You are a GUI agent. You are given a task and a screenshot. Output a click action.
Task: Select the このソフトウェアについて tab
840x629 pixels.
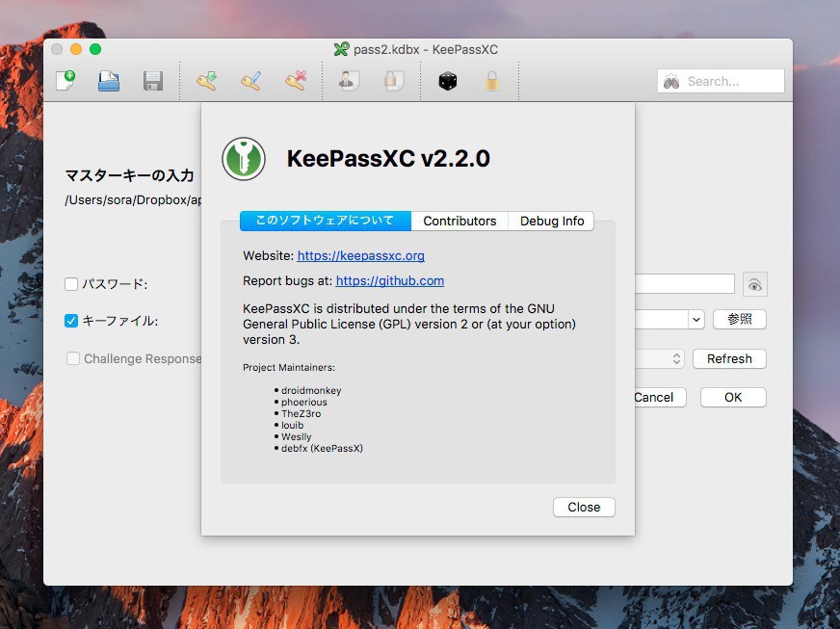pyautogui.click(x=326, y=221)
